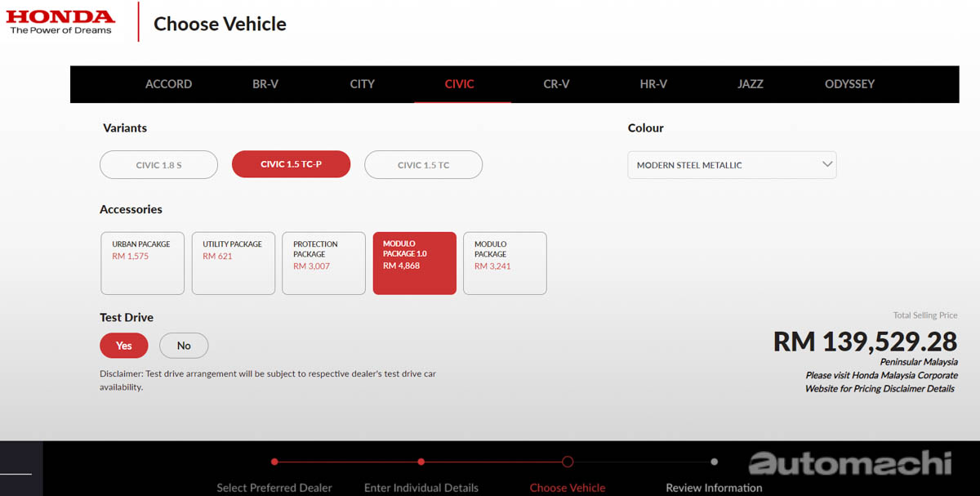This screenshot has width=980, height=496.
Task: Open the ODYSSEY vehicle tab
Action: point(849,84)
